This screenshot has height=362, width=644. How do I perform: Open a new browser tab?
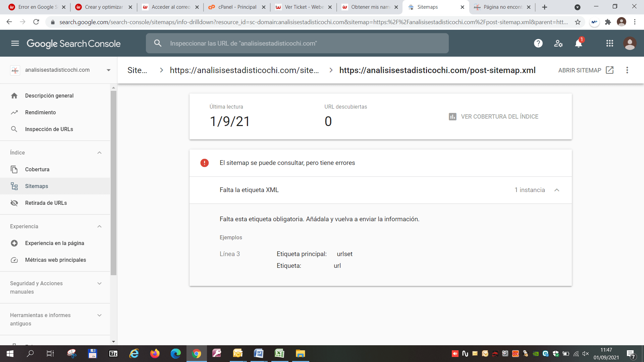[545, 7]
